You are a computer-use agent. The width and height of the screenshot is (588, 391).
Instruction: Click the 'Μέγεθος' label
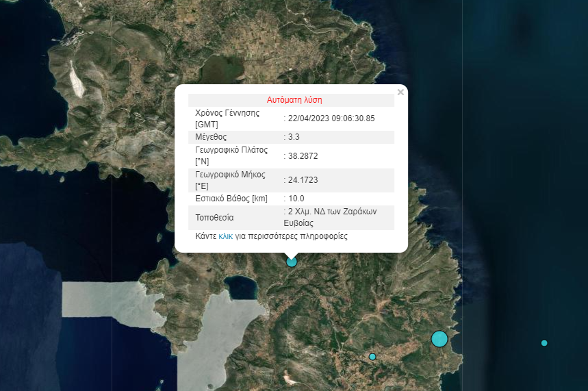tap(211, 137)
